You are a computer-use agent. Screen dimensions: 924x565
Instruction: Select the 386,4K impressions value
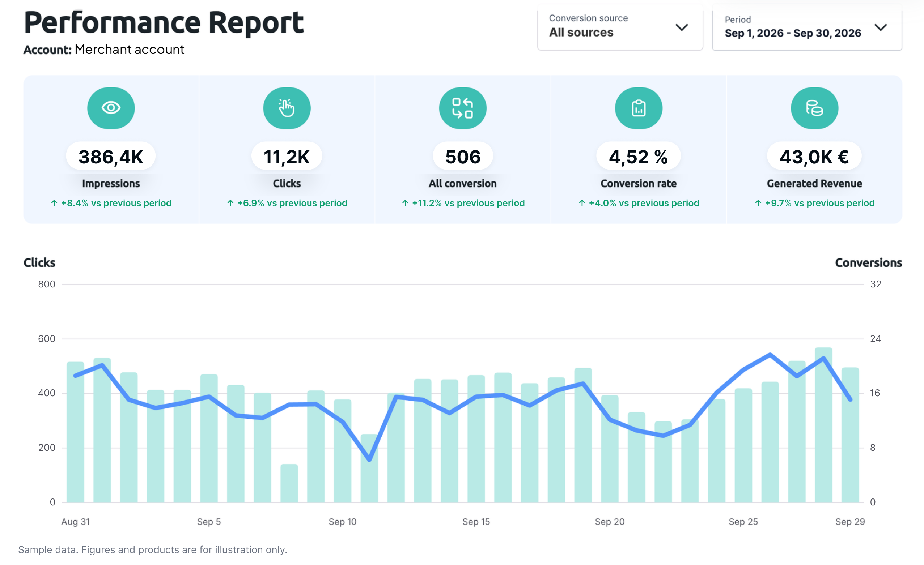pos(111,157)
